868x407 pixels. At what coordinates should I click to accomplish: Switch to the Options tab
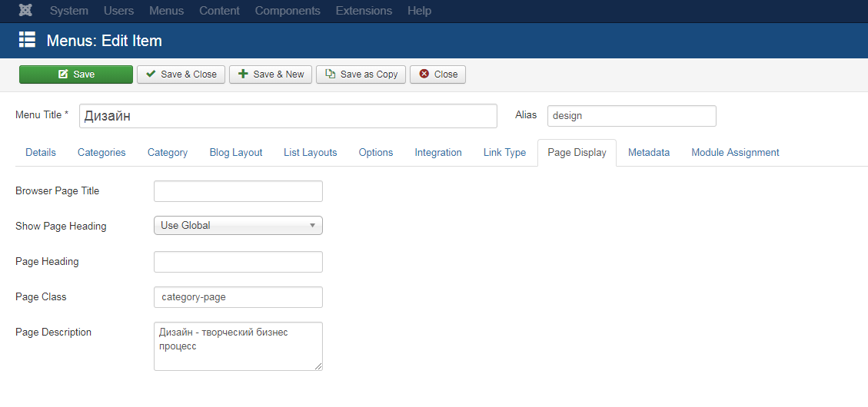pos(375,153)
